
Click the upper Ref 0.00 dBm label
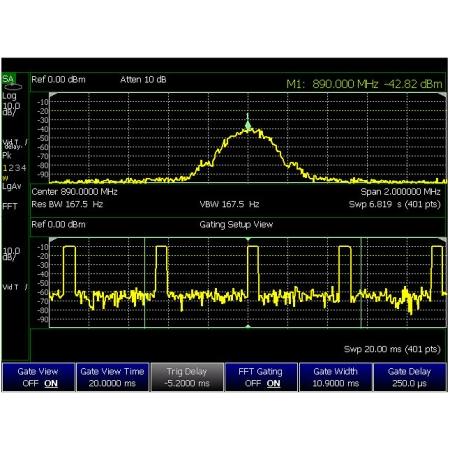(58, 79)
